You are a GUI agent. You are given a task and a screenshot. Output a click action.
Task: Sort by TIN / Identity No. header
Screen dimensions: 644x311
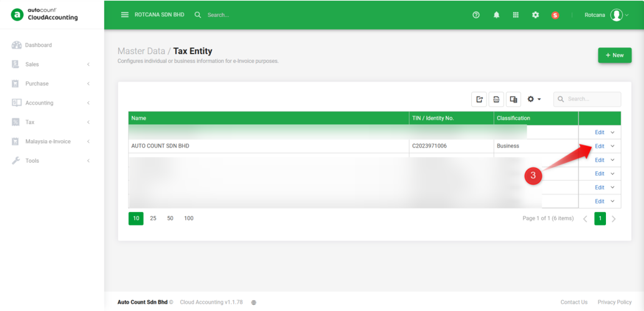click(x=451, y=118)
